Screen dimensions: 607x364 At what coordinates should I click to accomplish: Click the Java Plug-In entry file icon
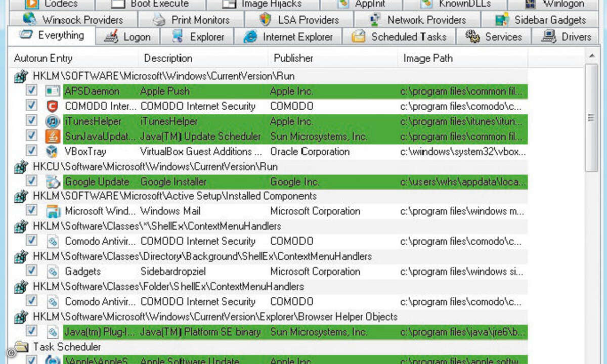tap(53, 332)
